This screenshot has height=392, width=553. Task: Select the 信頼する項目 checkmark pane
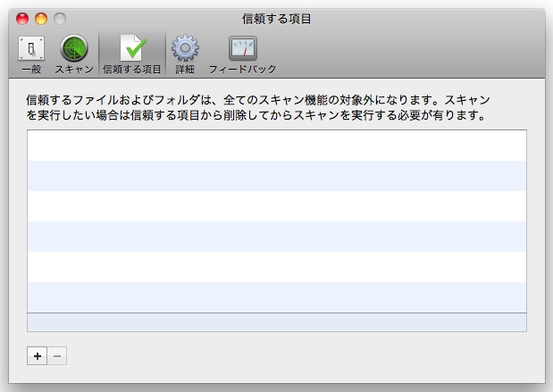pos(132,54)
